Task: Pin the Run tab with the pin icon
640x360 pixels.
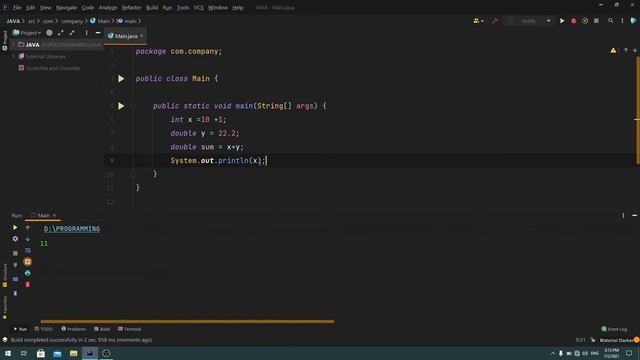Action: point(15,293)
